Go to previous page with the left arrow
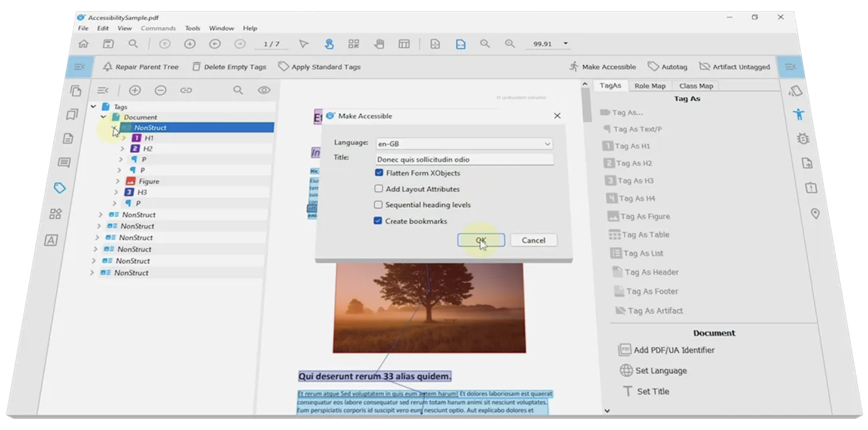Viewport: 868px width, 430px height. (x=215, y=44)
